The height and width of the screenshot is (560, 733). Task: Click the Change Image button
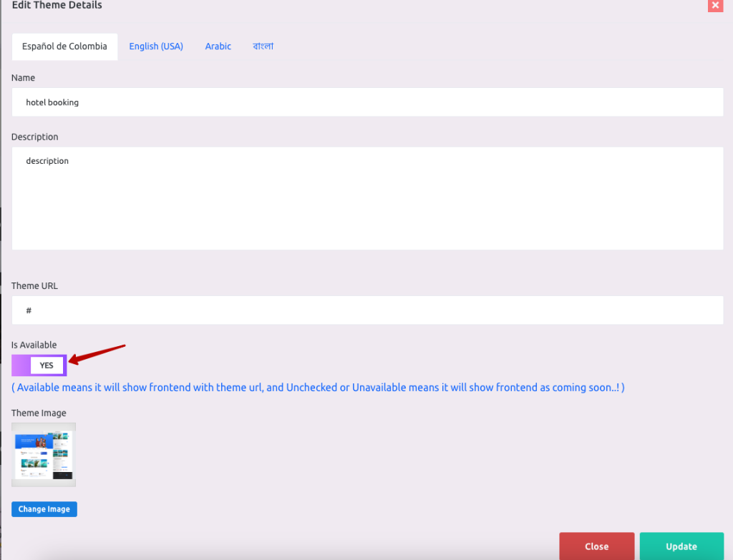(44, 509)
